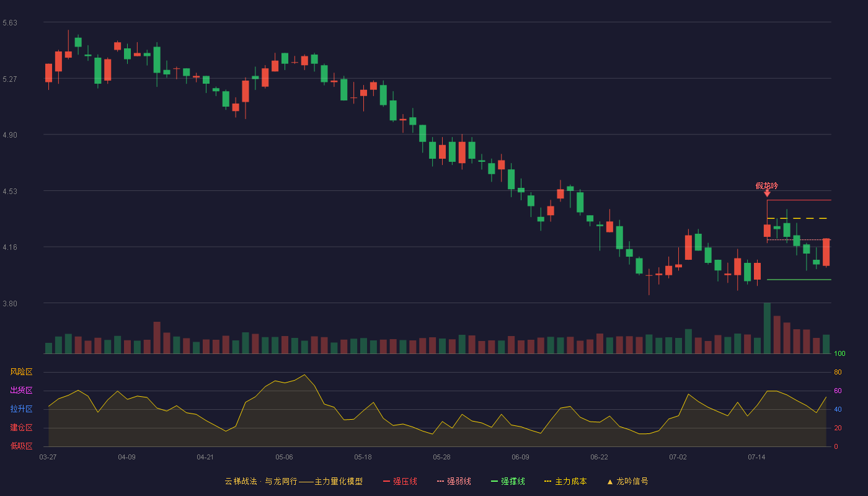Click the 05-06 date label

284,457
